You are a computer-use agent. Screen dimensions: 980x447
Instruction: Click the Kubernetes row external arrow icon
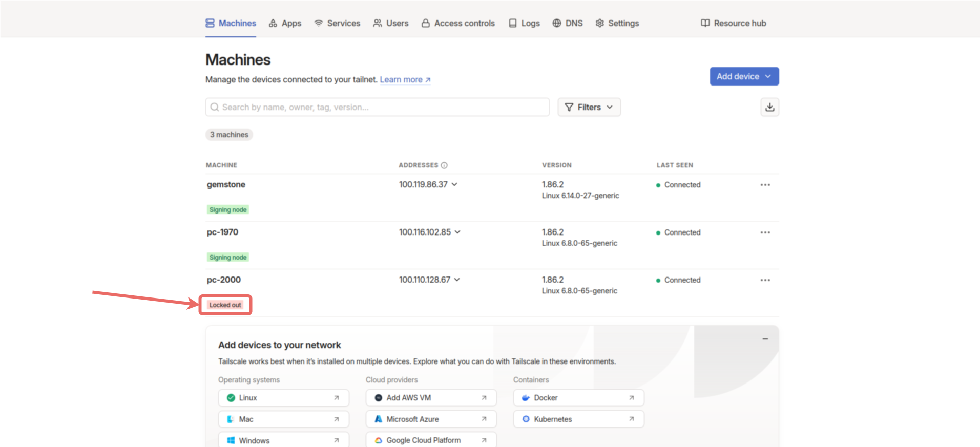coord(632,419)
